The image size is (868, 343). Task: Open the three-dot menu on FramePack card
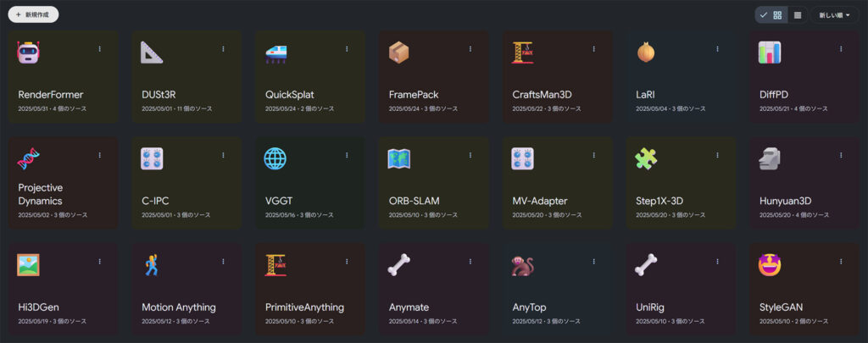(x=470, y=49)
